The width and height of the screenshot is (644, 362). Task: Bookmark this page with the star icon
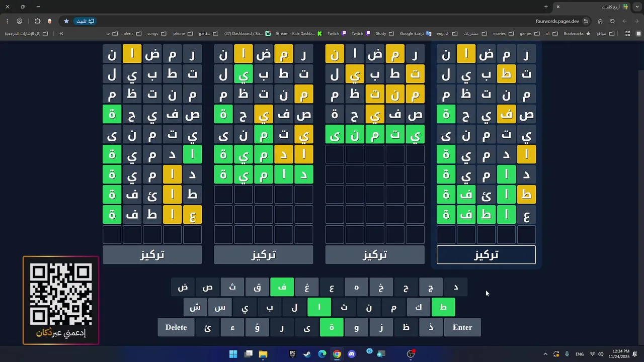[66, 21]
